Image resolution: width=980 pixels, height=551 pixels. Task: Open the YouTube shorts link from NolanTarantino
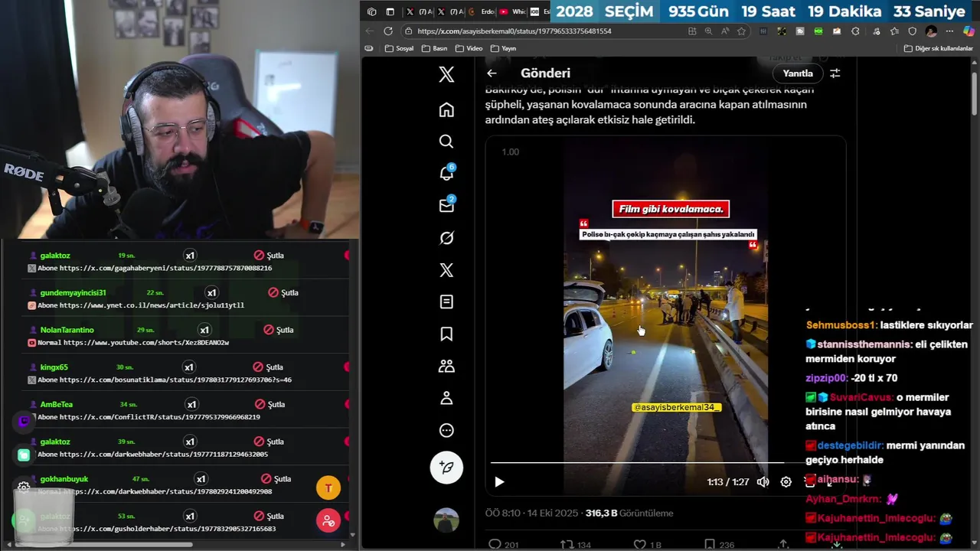(x=146, y=343)
